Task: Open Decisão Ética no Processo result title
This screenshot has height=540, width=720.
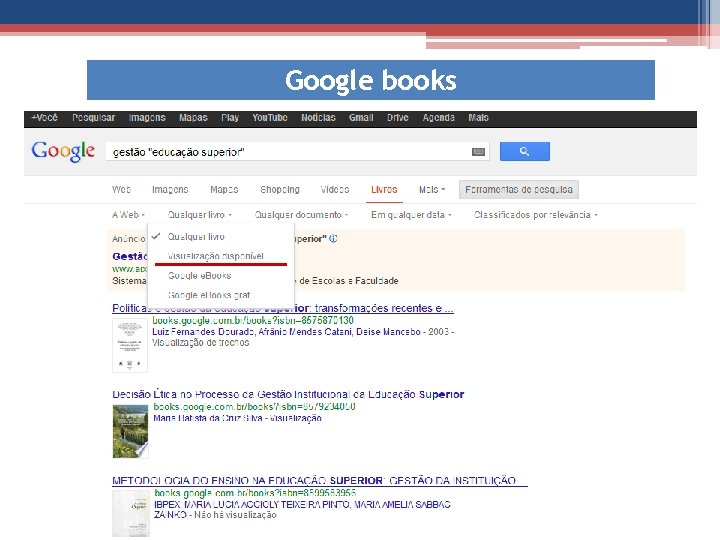Action: [x=288, y=394]
